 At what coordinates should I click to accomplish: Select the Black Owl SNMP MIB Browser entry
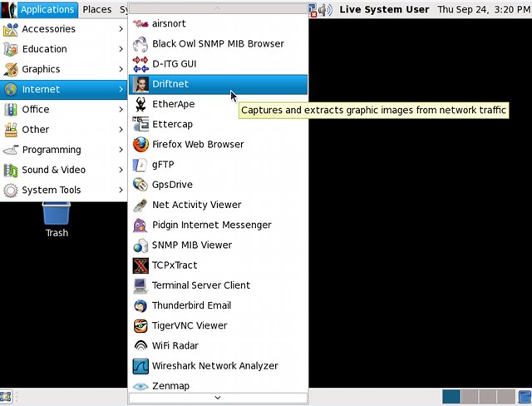[218, 44]
